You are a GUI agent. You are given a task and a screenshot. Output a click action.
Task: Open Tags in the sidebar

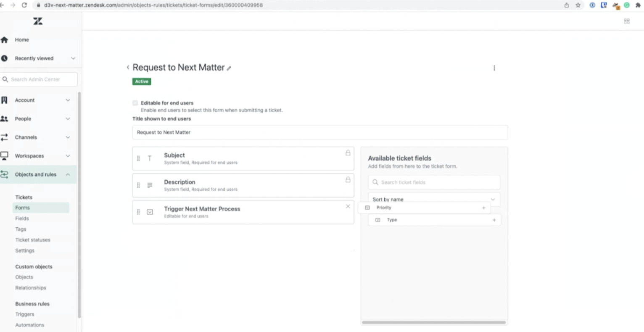[21, 229]
